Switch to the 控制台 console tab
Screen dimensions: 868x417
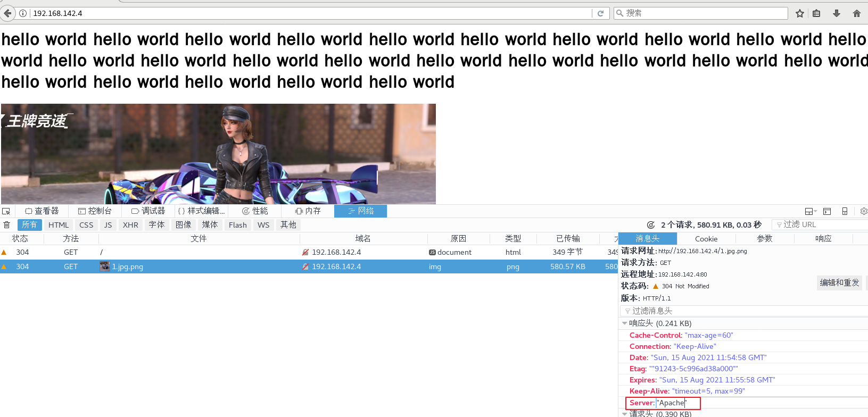(x=95, y=211)
